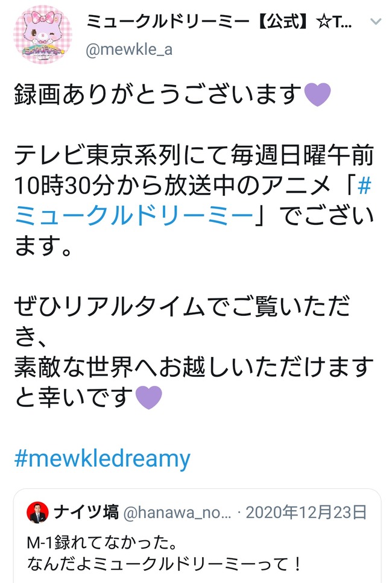Tap the ナイツ塙 quoted tweet avatar

coord(37,512)
